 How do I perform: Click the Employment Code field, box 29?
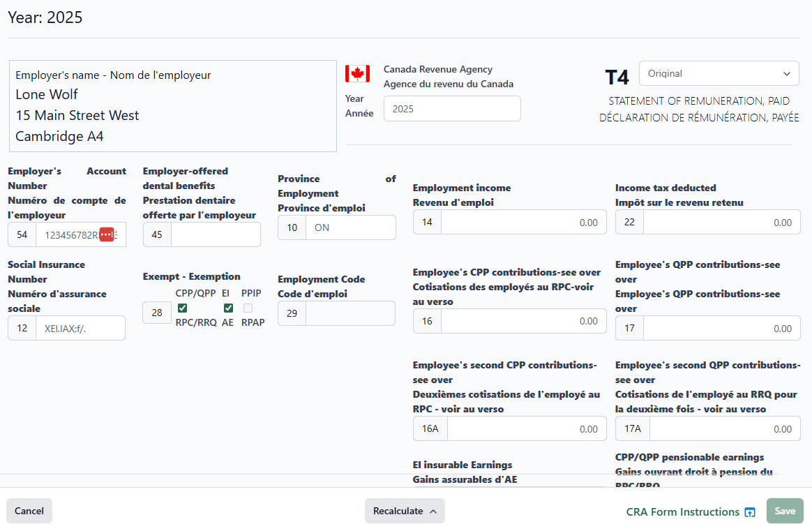tap(350, 313)
